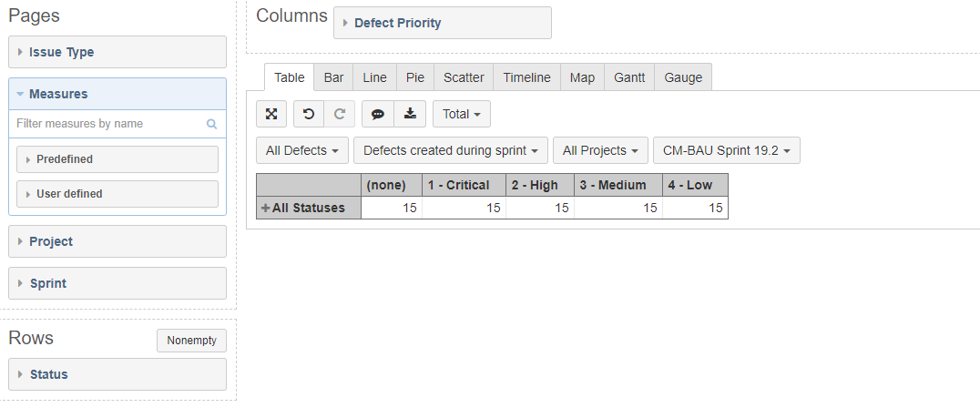Open Defects created during sprint dropdown
The image size is (980, 418).
click(x=450, y=150)
